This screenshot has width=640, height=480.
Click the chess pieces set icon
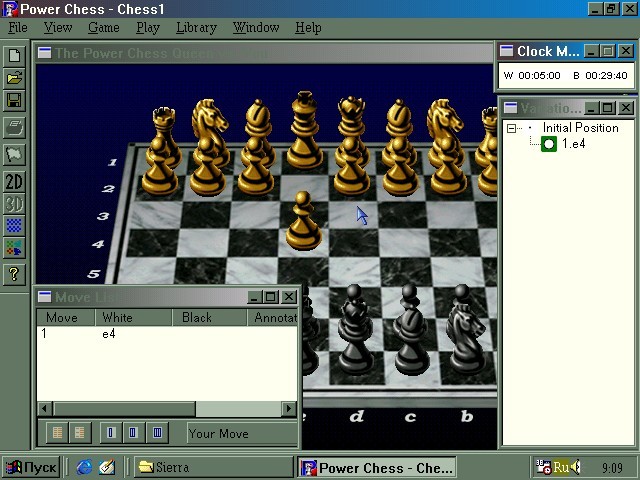pos(14,248)
